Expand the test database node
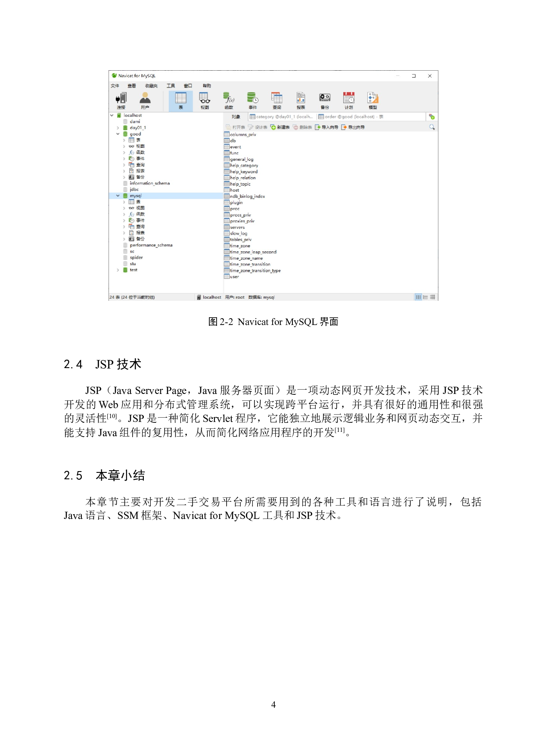 tap(118, 270)
